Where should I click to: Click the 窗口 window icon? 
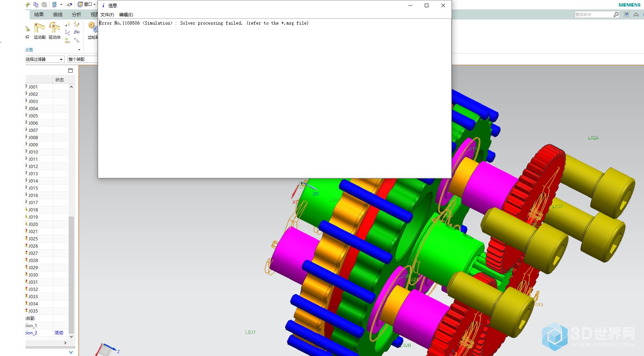(80, 5)
